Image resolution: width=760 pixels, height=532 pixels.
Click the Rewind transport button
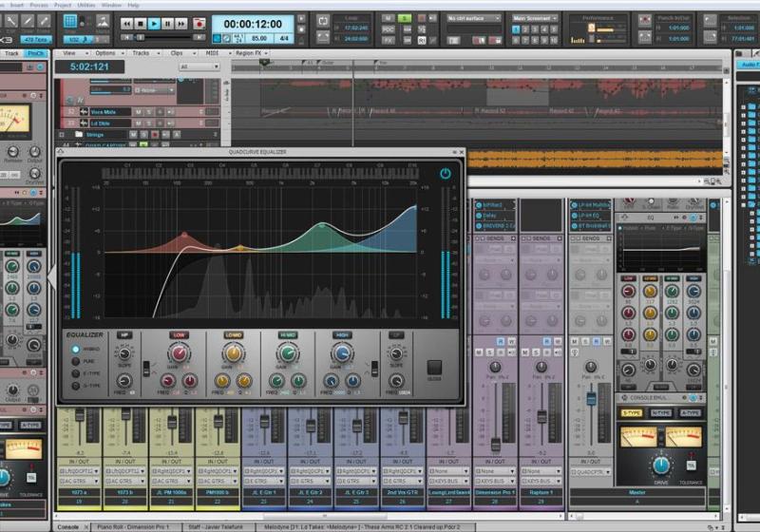125,23
